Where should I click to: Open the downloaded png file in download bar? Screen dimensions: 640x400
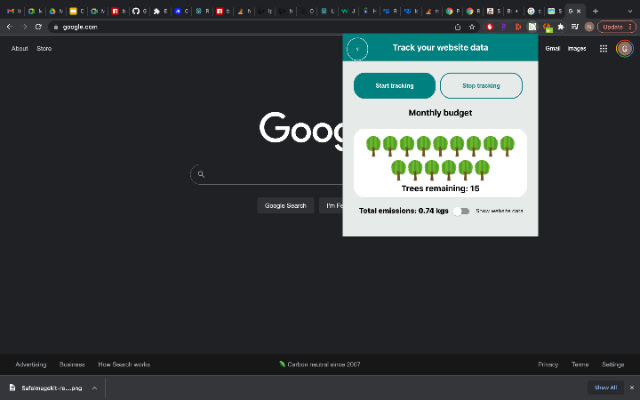click(x=46, y=388)
